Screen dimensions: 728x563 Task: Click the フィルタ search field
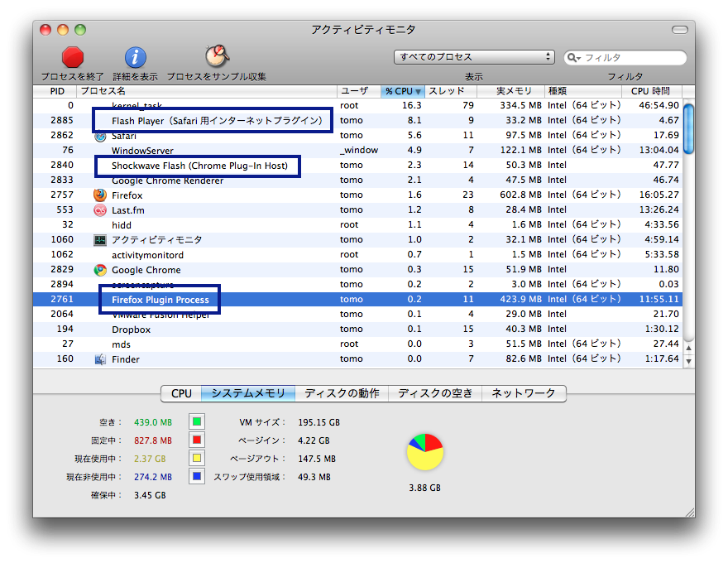625,58
